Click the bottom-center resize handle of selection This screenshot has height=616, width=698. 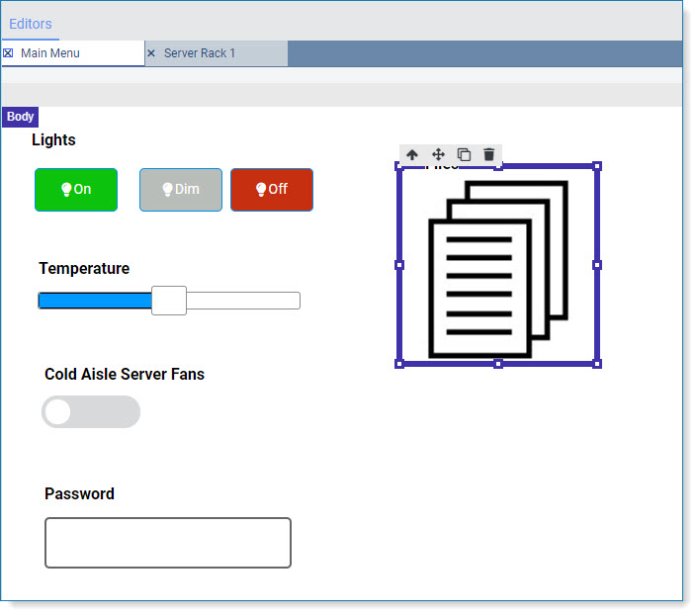(x=498, y=364)
